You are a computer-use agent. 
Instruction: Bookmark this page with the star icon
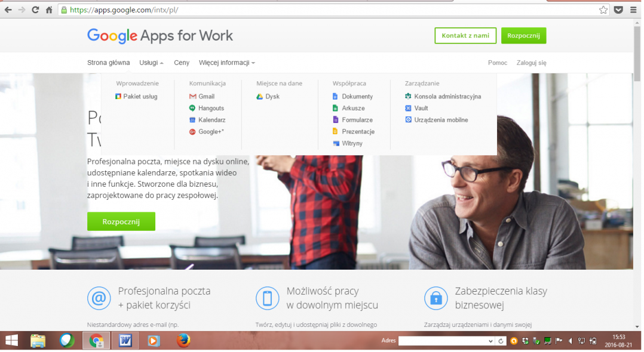[603, 10]
